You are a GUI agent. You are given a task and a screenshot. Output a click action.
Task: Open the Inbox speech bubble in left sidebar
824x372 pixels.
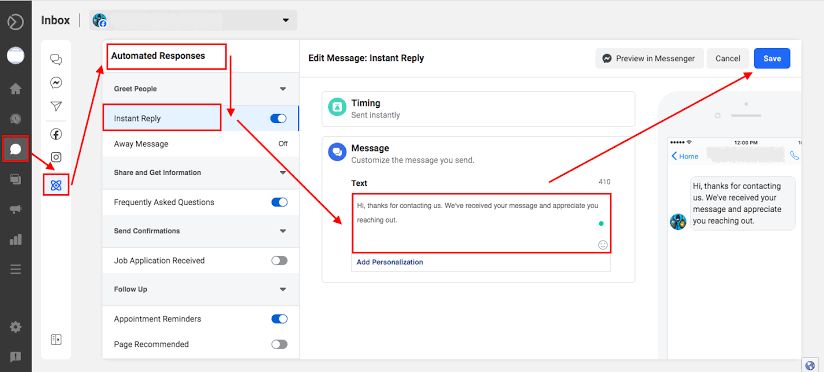[x=16, y=149]
